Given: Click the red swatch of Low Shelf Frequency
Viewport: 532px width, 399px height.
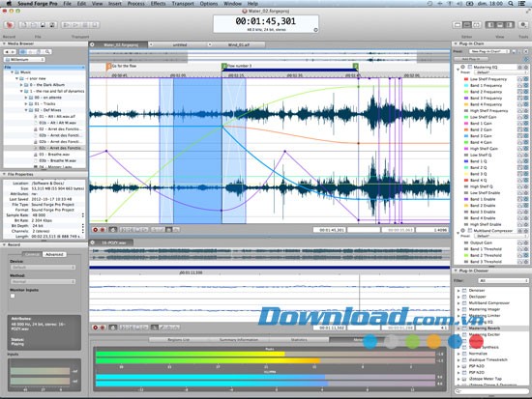Looking at the screenshot, I should (466, 79).
